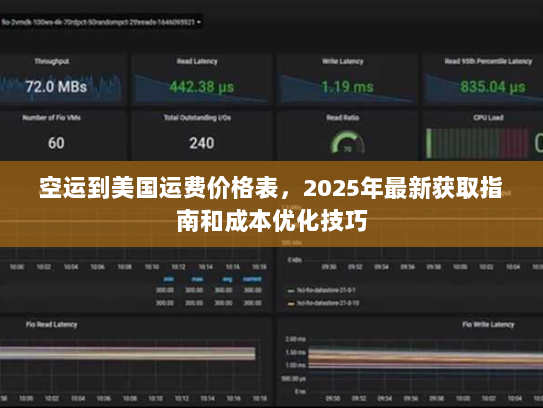Open the Read Latency panel title menu
Screen dimensions: 543x408
point(197,61)
